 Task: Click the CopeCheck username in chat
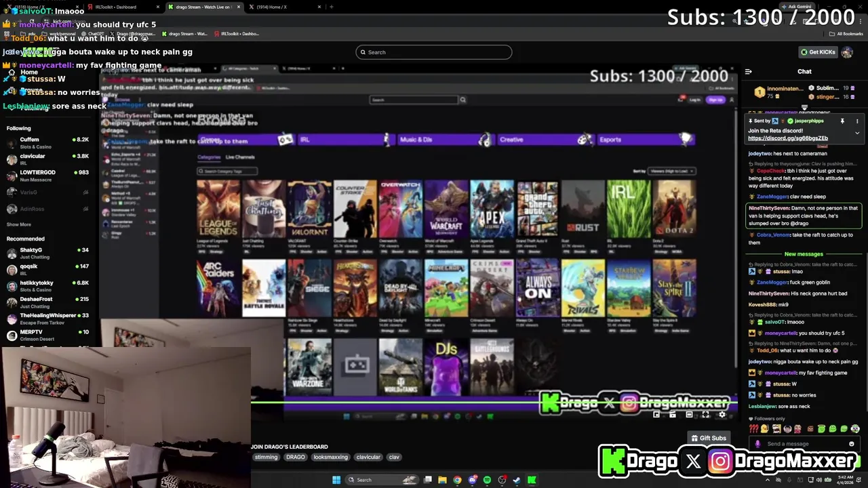click(770, 171)
